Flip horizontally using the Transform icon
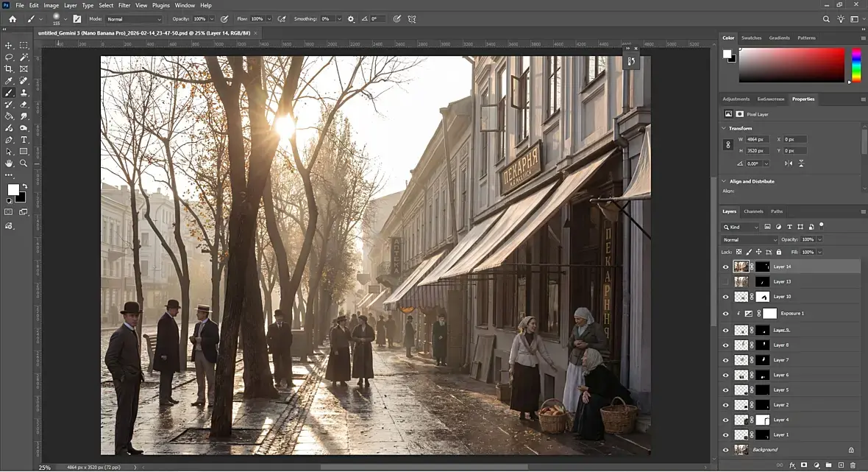Image resolution: width=868 pixels, height=472 pixels. pos(789,163)
